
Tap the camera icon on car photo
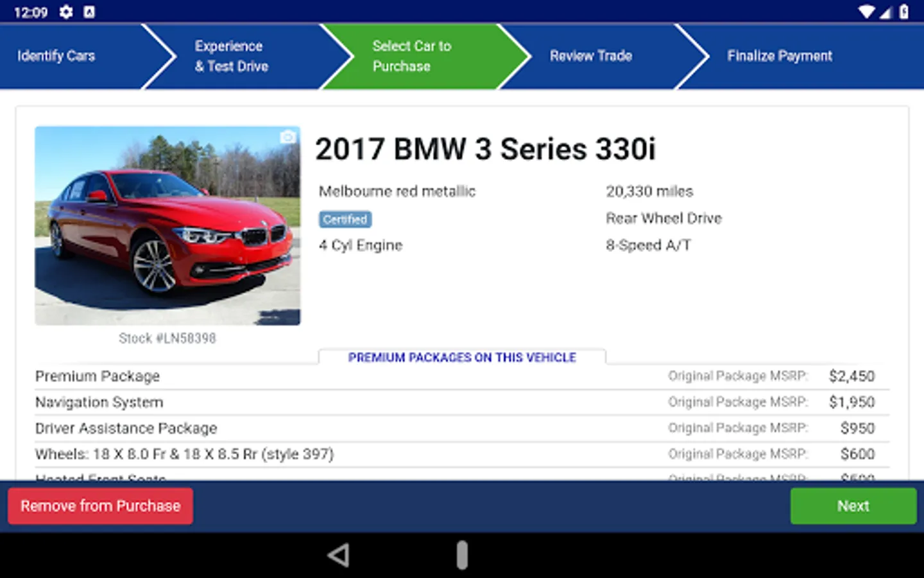click(288, 137)
